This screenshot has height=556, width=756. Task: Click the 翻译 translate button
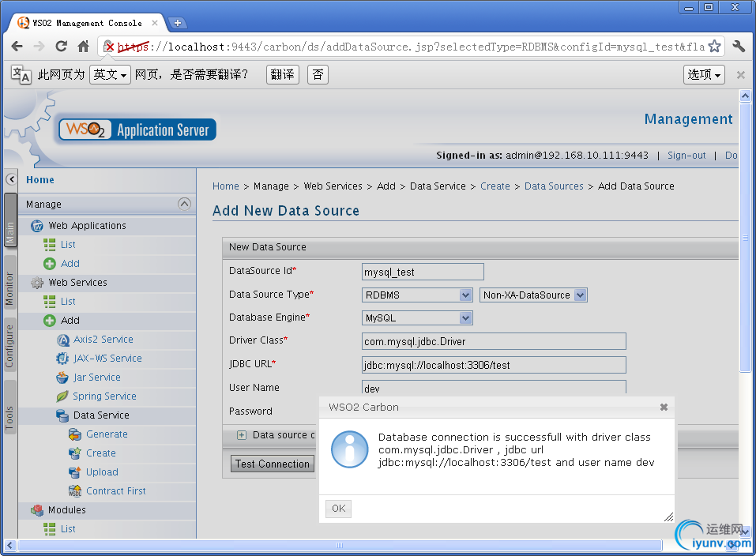tap(283, 74)
